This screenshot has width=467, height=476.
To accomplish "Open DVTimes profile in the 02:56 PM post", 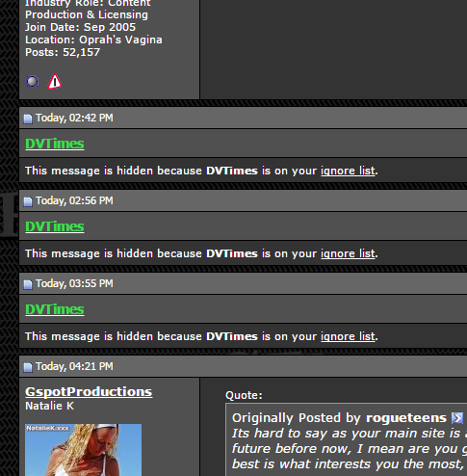I will [x=55, y=226].
